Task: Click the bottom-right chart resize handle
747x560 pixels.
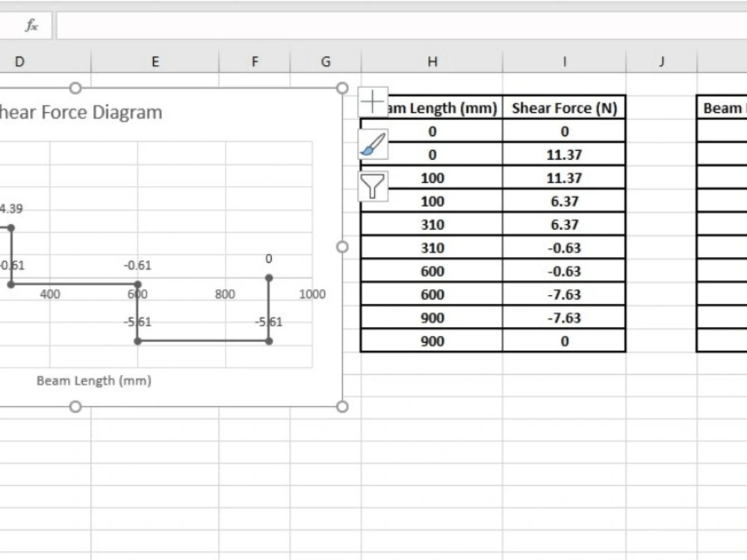Action: (x=342, y=407)
